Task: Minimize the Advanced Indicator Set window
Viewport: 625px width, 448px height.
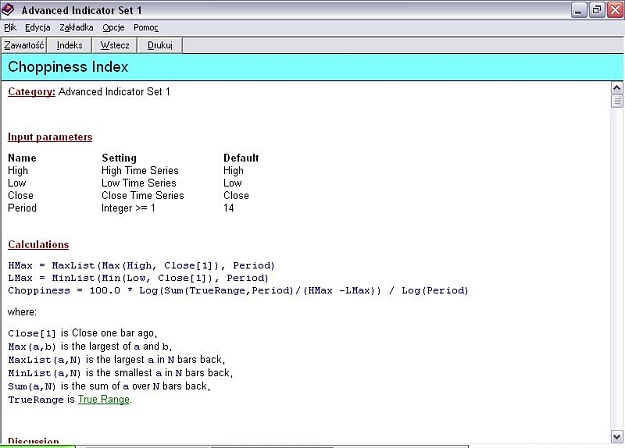Action: (579, 10)
